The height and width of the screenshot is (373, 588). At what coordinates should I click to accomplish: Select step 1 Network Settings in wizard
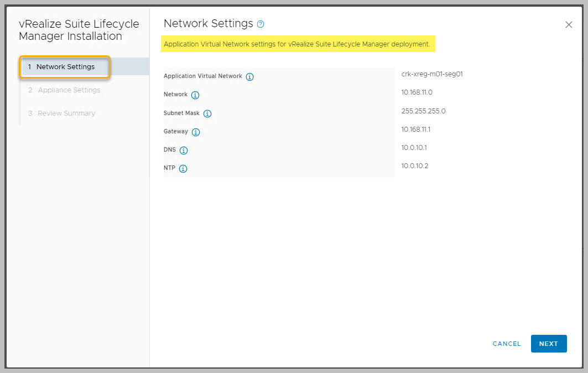point(65,67)
